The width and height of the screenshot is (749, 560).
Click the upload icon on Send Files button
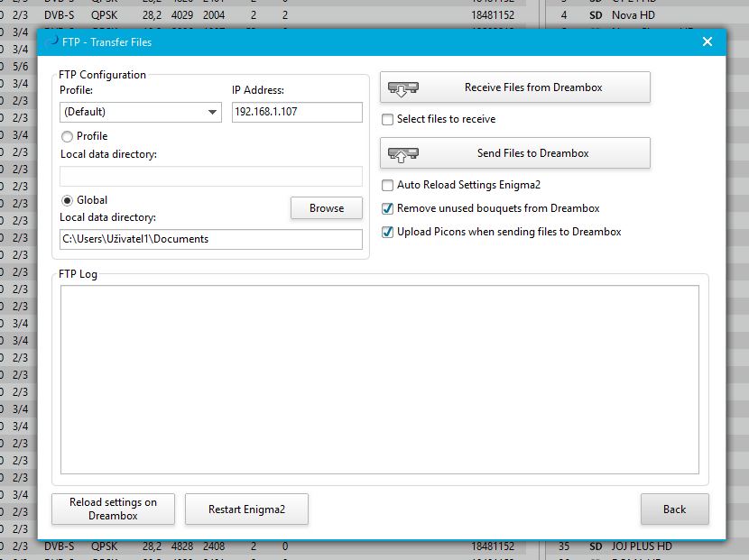[x=403, y=154]
